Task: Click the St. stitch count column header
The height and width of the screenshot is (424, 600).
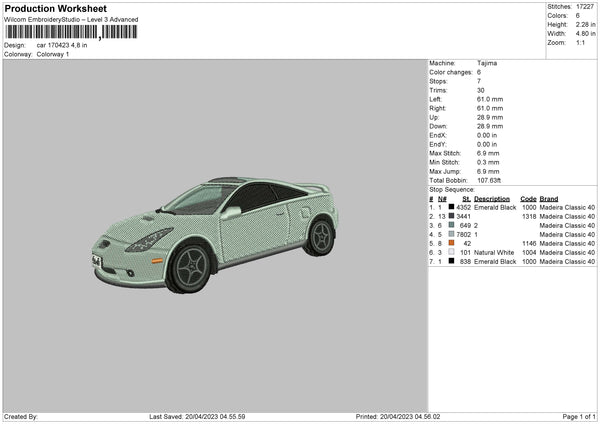Action: 466,198
